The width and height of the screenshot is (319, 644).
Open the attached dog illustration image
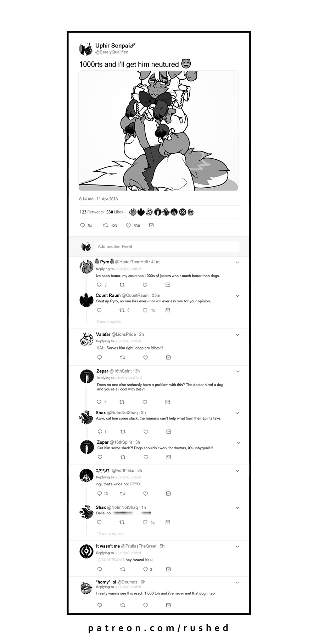158,131
